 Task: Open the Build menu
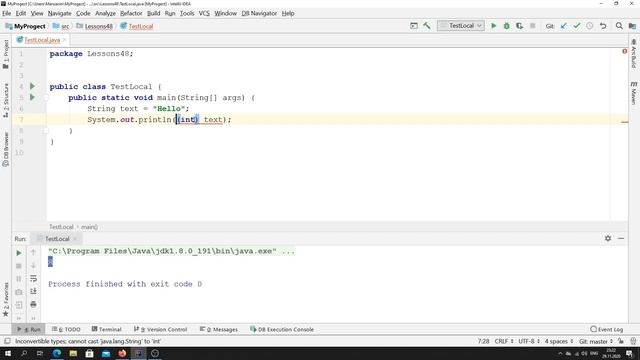tap(153, 13)
